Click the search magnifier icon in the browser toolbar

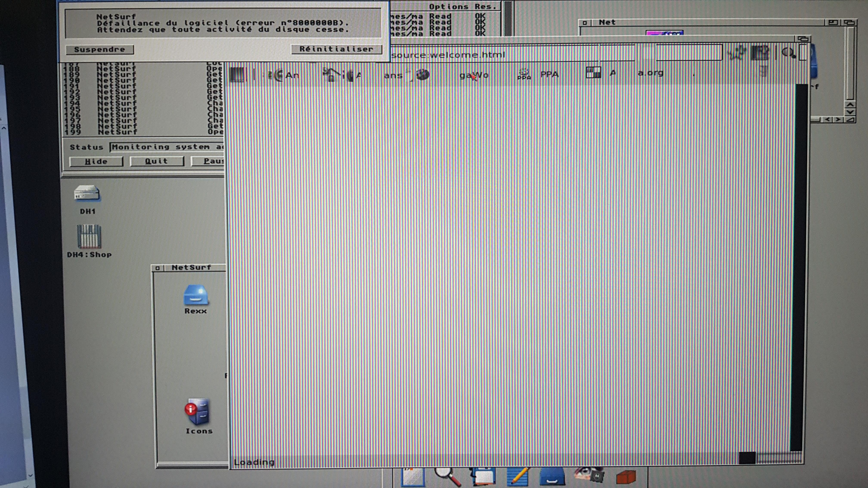click(789, 53)
